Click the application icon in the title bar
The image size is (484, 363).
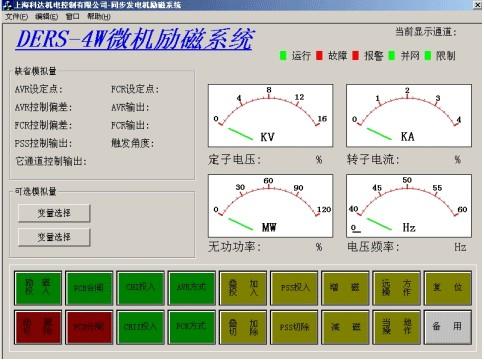coord(8,5)
